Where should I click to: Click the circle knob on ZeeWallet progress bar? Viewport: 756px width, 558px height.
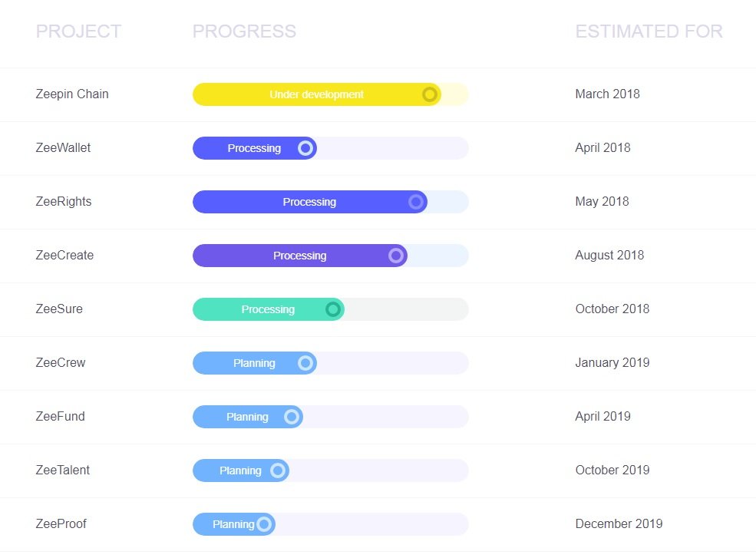tap(305, 148)
